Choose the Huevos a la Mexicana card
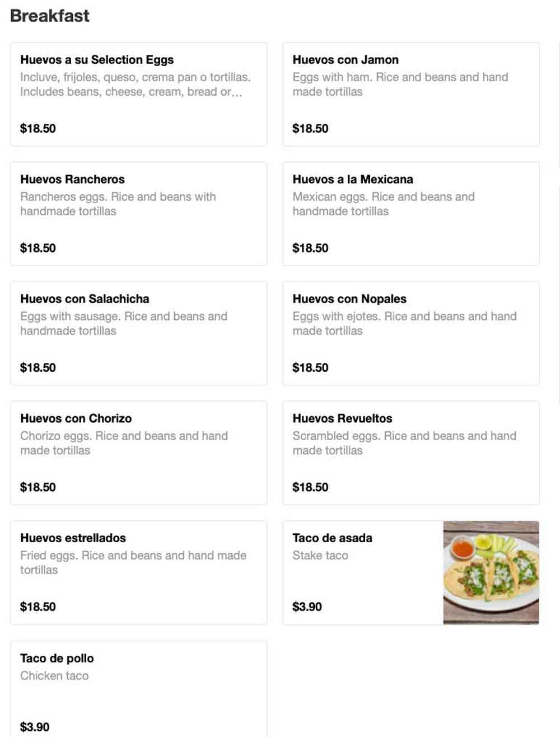The height and width of the screenshot is (737, 560). coord(411,213)
